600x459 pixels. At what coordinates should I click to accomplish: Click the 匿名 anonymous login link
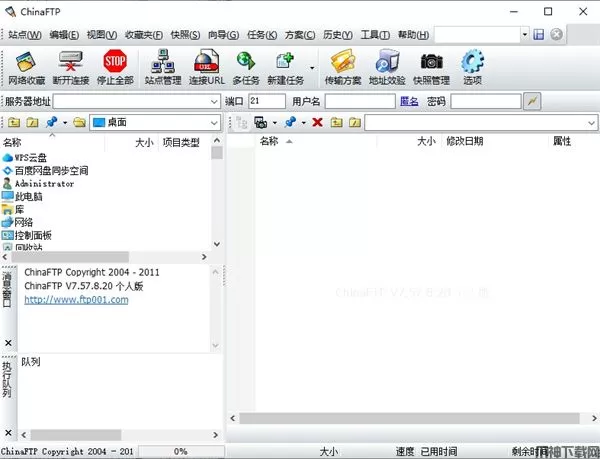(x=409, y=101)
